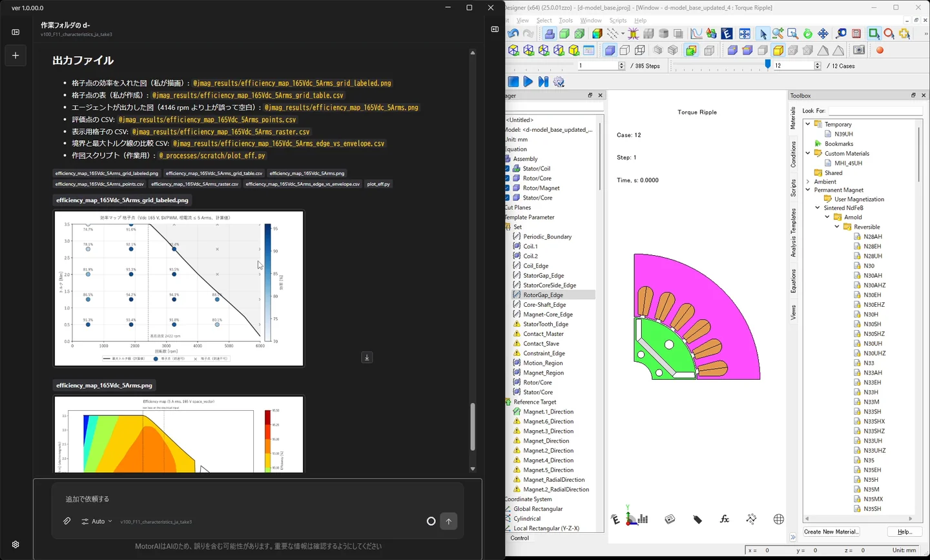Open the MotorAI settings gear

pos(15,544)
